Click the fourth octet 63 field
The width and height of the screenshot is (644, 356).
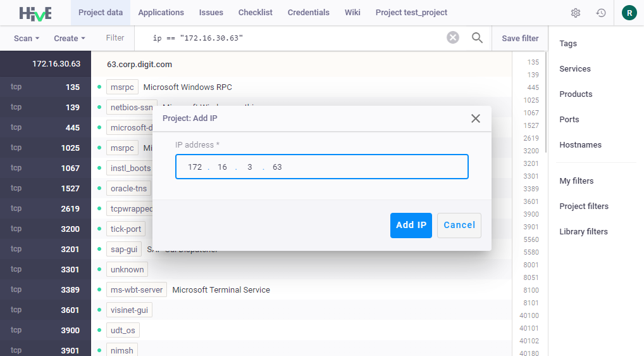[277, 167]
